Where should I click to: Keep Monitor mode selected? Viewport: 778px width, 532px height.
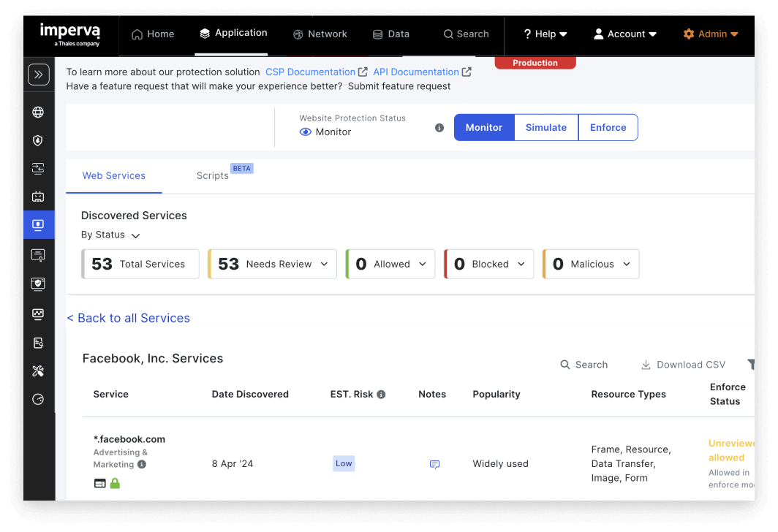483,127
